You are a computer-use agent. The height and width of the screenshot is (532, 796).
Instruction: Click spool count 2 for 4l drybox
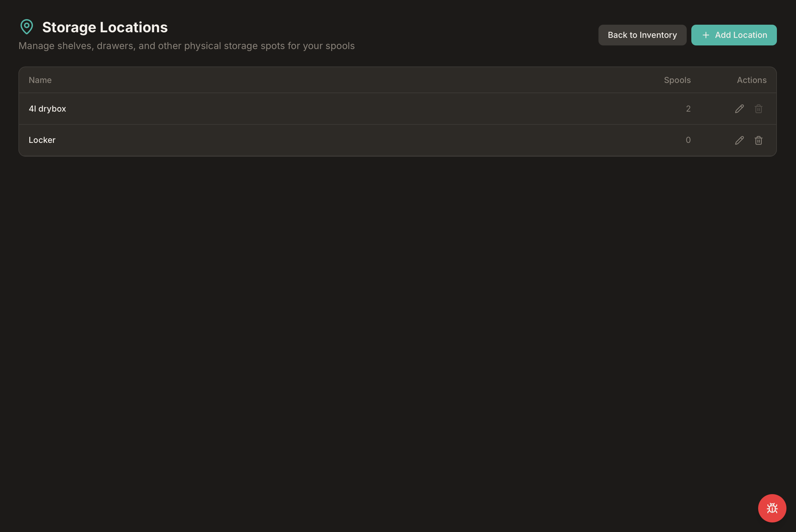(688, 109)
